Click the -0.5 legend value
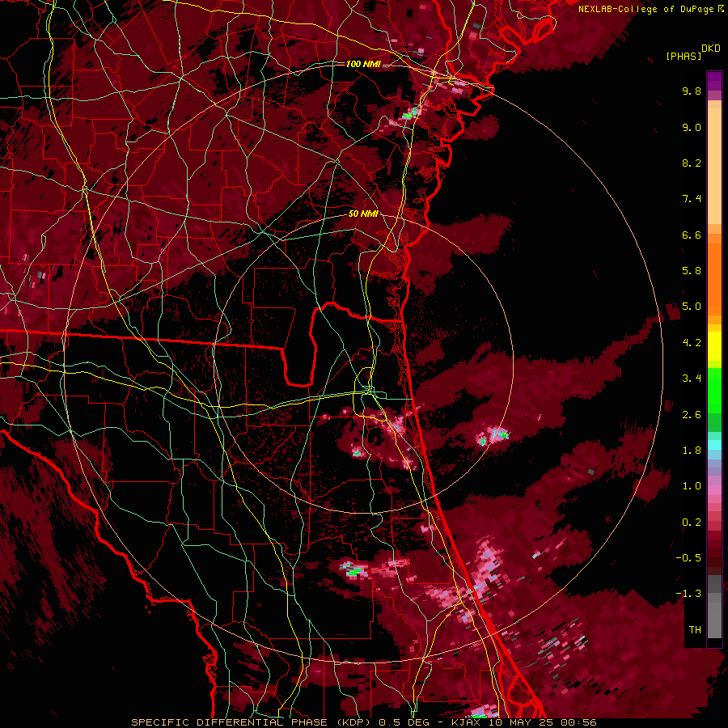Image resolution: width=728 pixels, height=728 pixels. point(688,558)
